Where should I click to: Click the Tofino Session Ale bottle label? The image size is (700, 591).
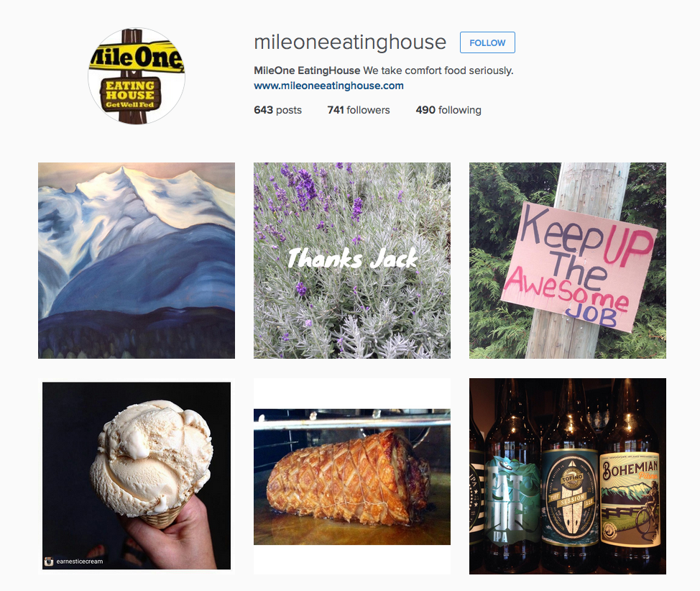point(570,498)
